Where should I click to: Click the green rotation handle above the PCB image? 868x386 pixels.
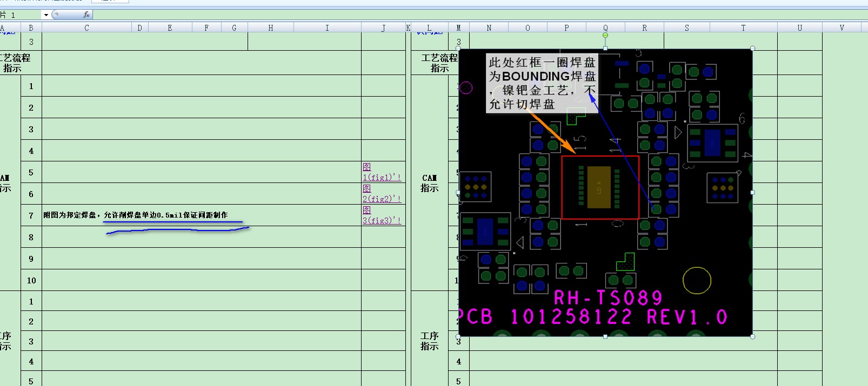(605, 35)
